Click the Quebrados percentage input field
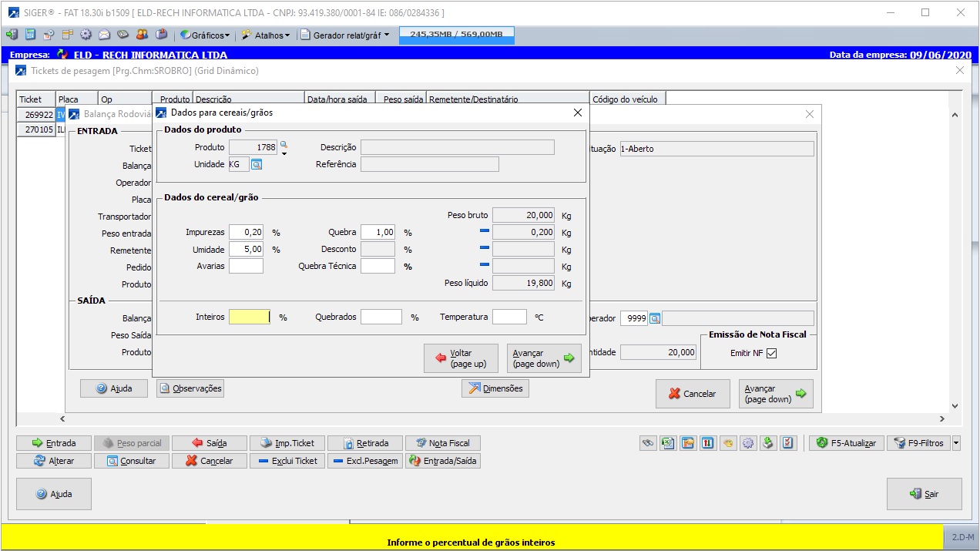 pyautogui.click(x=381, y=317)
